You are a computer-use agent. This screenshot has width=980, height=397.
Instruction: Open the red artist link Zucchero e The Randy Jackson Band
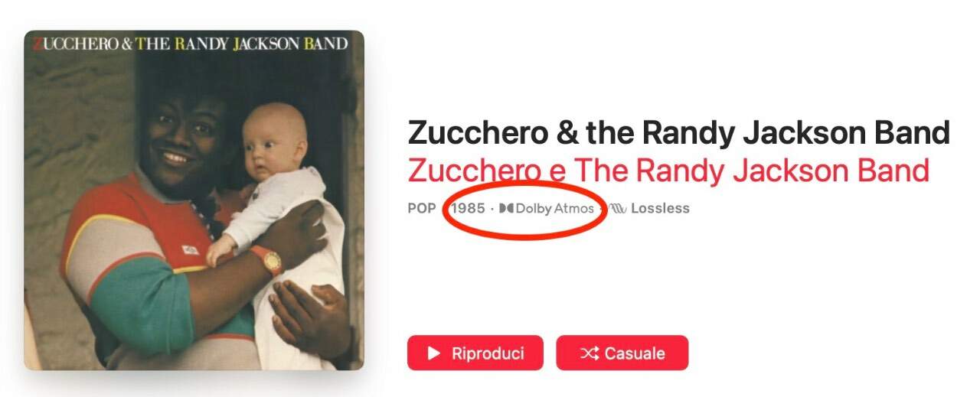[668, 170]
